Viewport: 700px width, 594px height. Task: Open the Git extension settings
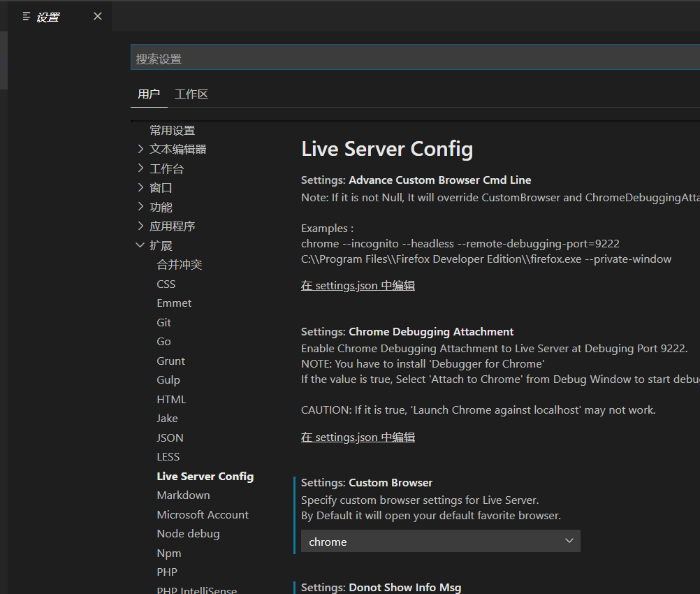pyautogui.click(x=163, y=322)
